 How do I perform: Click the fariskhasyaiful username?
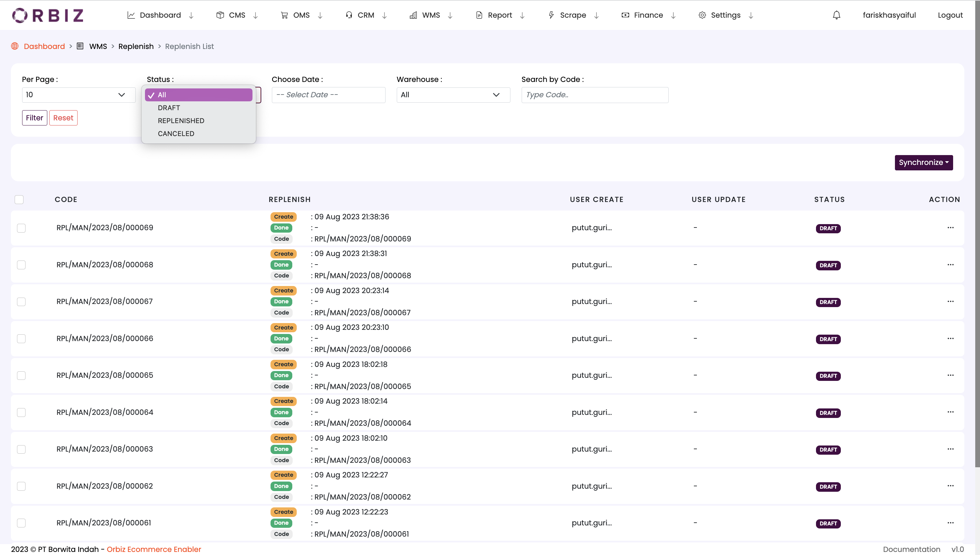889,15
